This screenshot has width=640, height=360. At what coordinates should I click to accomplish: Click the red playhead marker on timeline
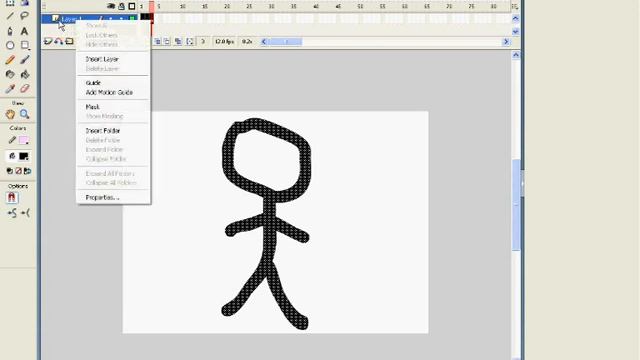151,7
